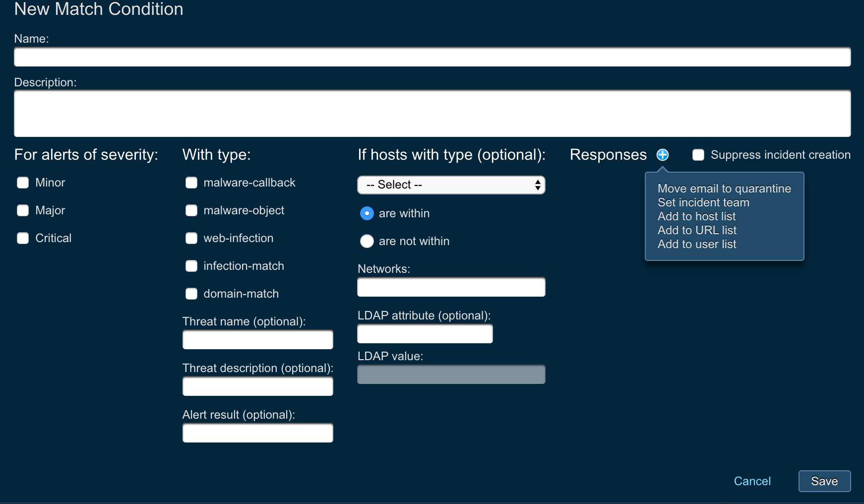Check the Major severity option
The image size is (864, 504).
[23, 211]
